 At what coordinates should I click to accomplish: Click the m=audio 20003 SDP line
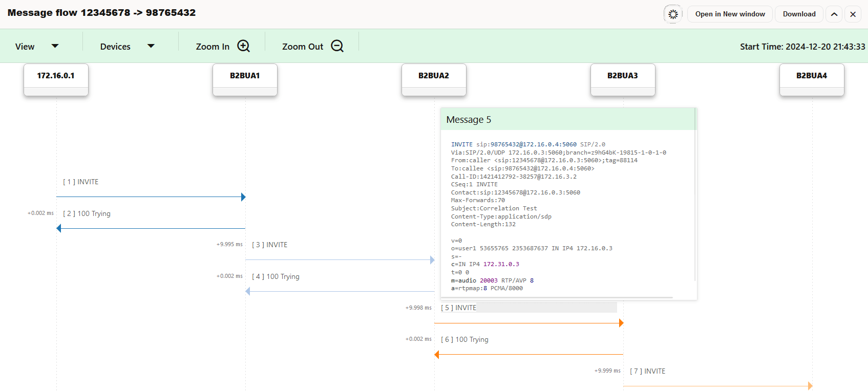click(x=492, y=280)
